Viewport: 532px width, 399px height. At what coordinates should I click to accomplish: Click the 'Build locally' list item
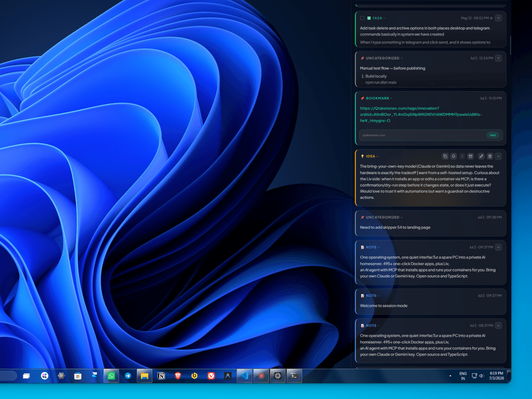pyautogui.click(x=376, y=76)
